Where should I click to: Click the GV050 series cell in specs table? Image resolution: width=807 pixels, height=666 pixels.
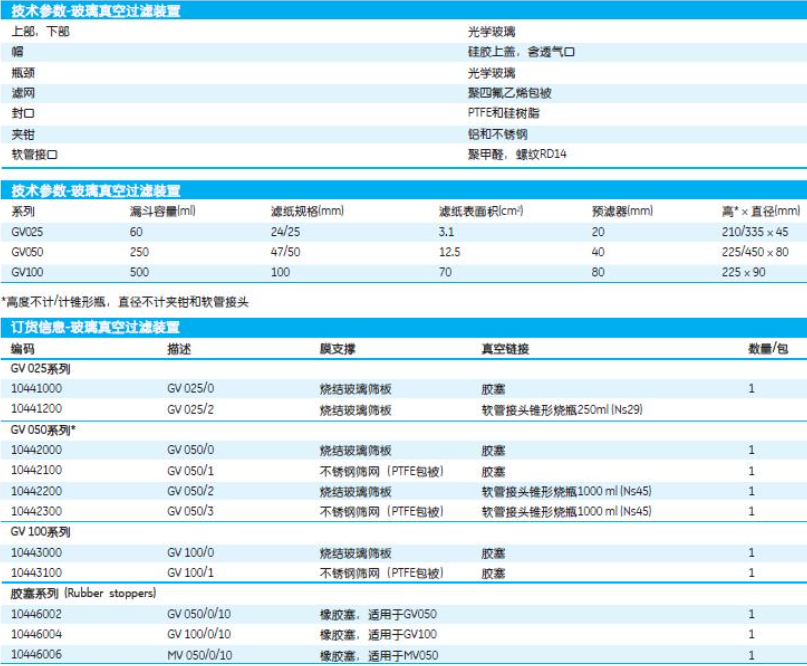(x=27, y=252)
